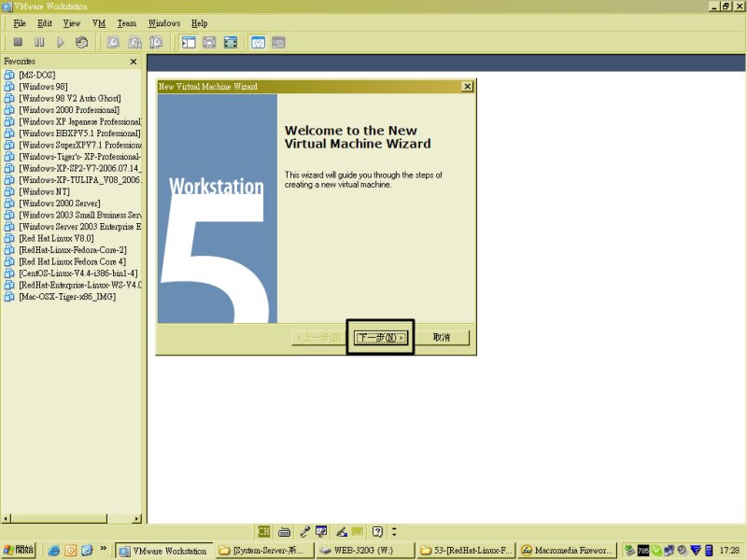This screenshot has height=560, width=747.
Task: Open the Team menu
Action: [x=126, y=23]
